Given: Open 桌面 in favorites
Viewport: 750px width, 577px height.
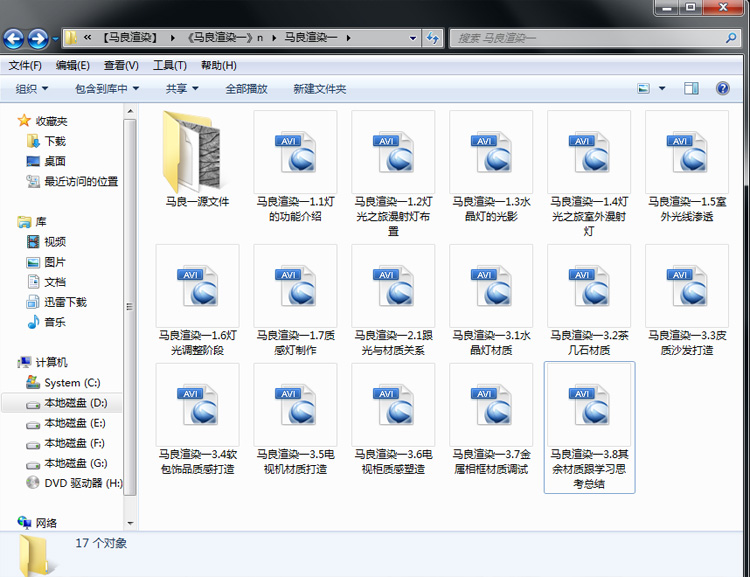Looking at the screenshot, I should (55, 161).
